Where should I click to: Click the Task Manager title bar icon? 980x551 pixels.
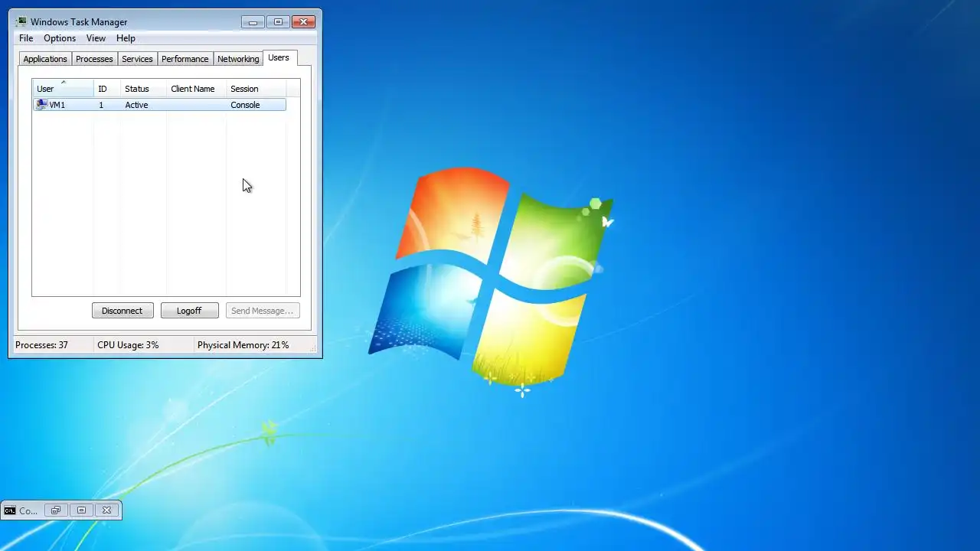(21, 21)
